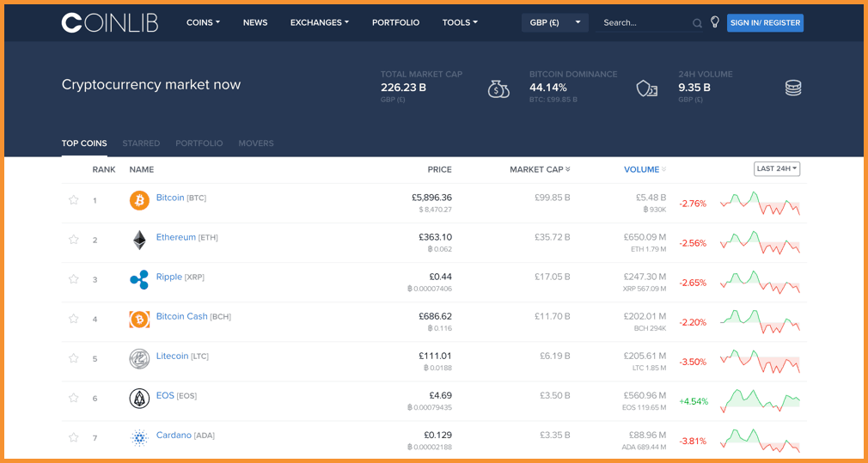Image resolution: width=868 pixels, height=463 pixels.
Task: Open the Exchanges dropdown menu
Action: [x=320, y=22]
